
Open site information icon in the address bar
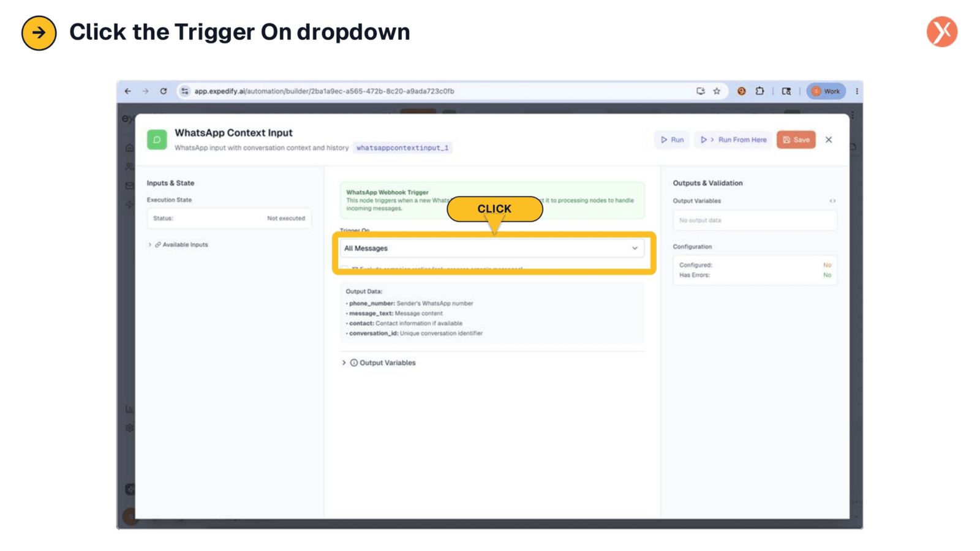click(184, 91)
